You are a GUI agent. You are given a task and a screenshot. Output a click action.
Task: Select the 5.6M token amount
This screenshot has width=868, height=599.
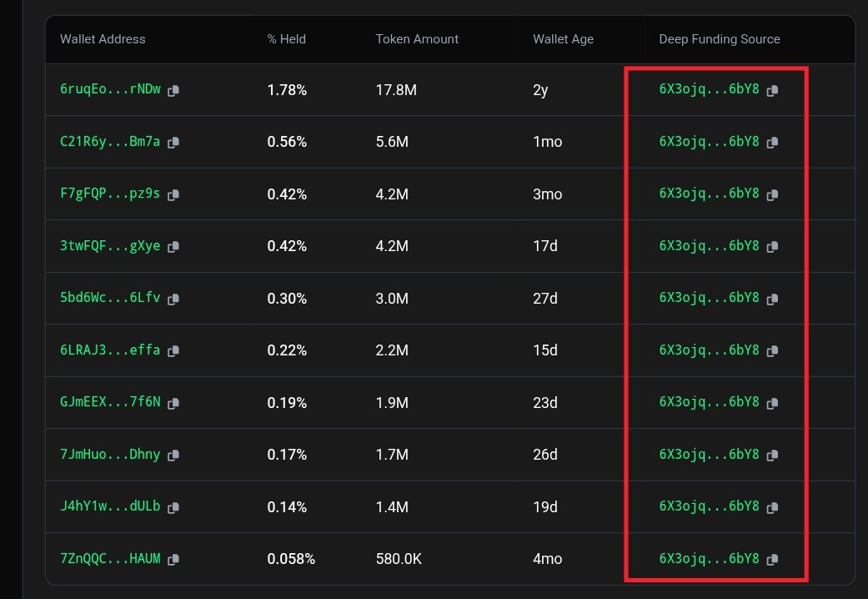pyautogui.click(x=392, y=142)
